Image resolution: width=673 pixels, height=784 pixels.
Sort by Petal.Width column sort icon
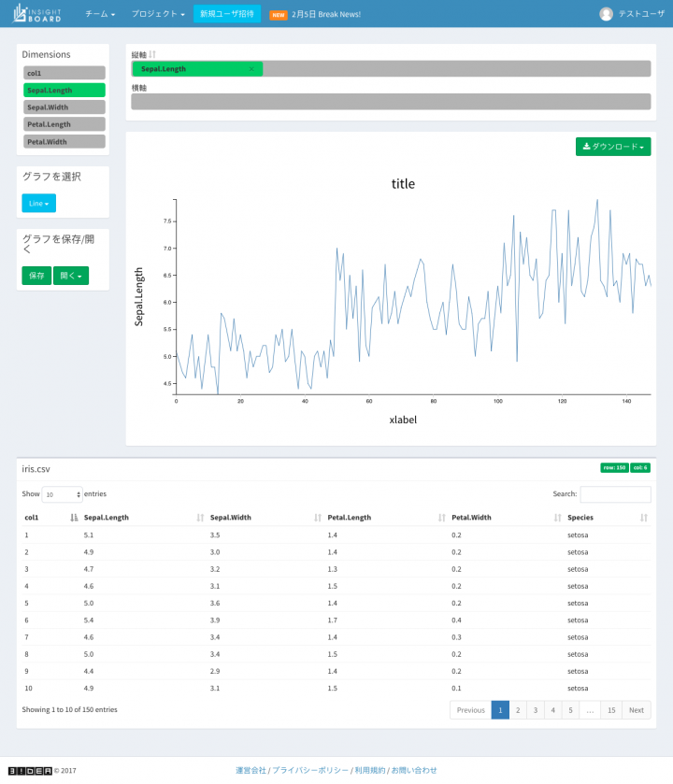pos(557,518)
